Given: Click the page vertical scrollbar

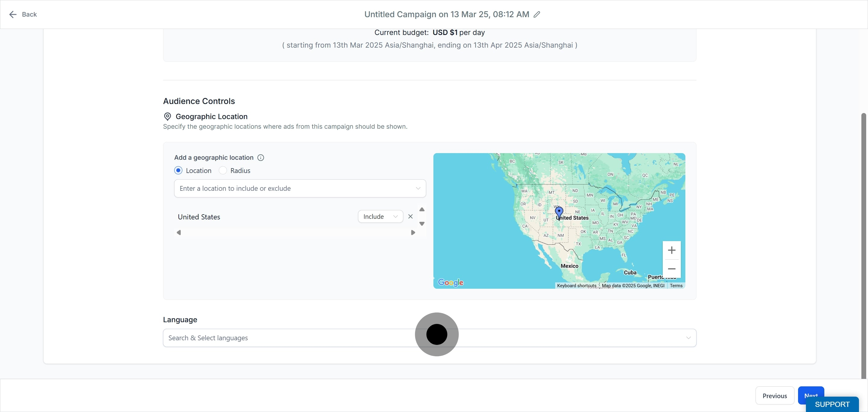Looking at the screenshot, I should 865,246.
